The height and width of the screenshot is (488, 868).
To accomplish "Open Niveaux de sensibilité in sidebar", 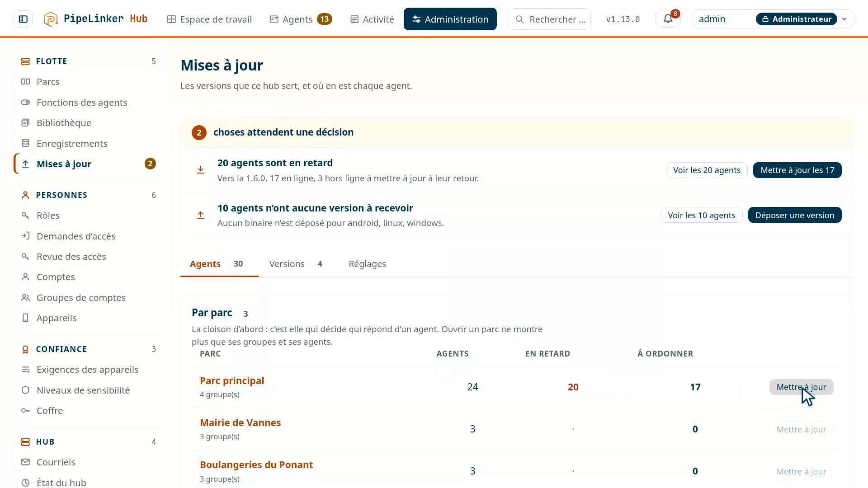I will [89, 390].
